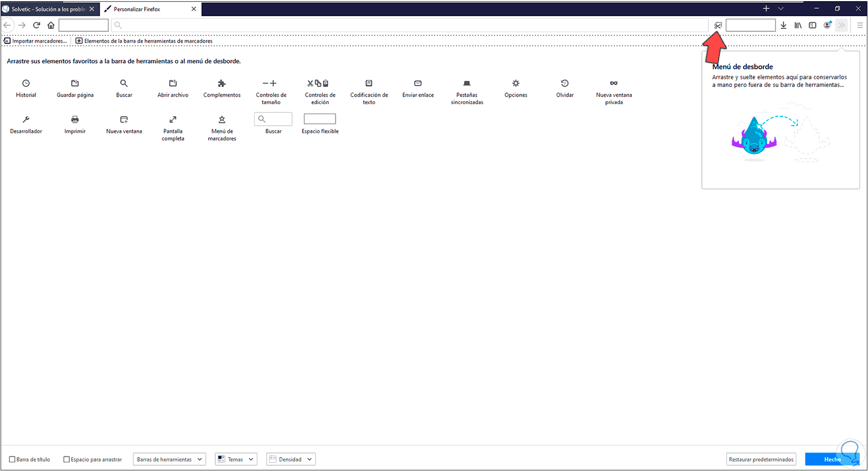Click the Descargas arrow icon in the toolbar
The width and height of the screenshot is (868, 471).
[784, 25]
